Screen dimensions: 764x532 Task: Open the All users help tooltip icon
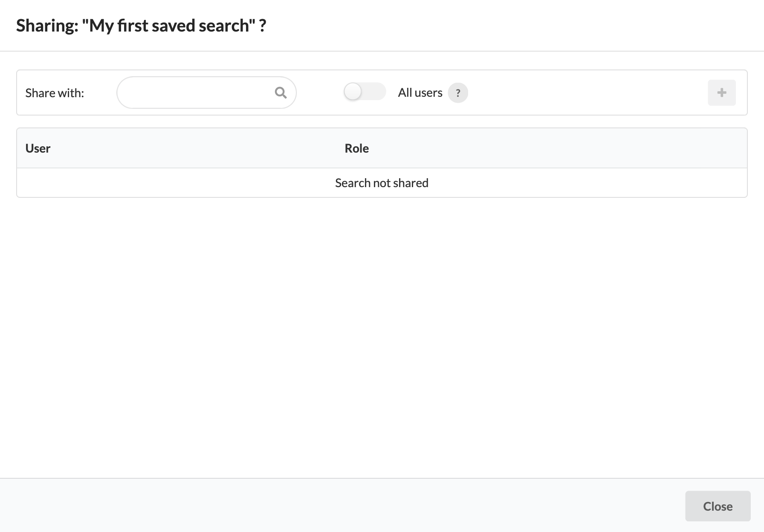click(x=458, y=93)
